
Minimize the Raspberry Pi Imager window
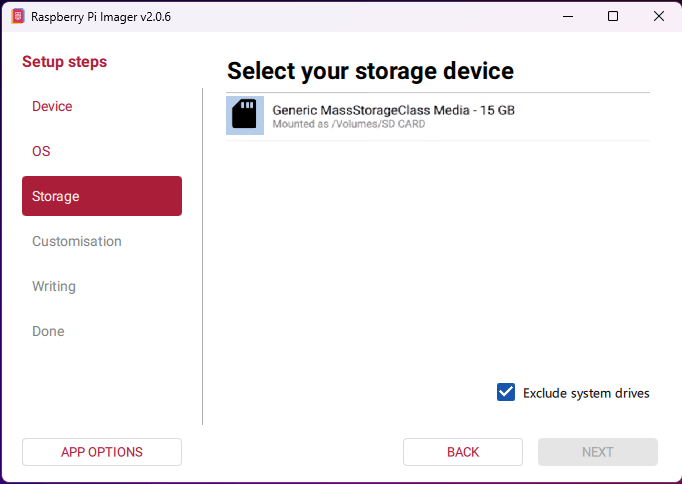pos(568,16)
